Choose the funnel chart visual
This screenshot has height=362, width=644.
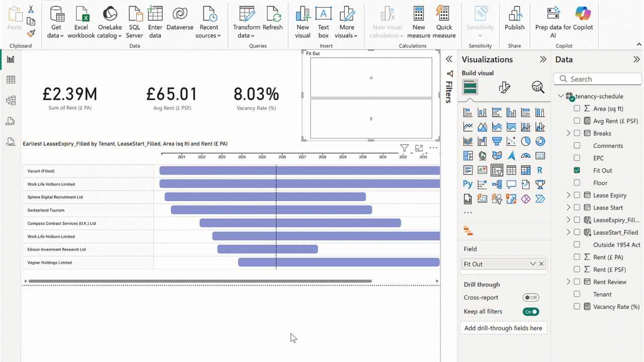[x=497, y=141]
